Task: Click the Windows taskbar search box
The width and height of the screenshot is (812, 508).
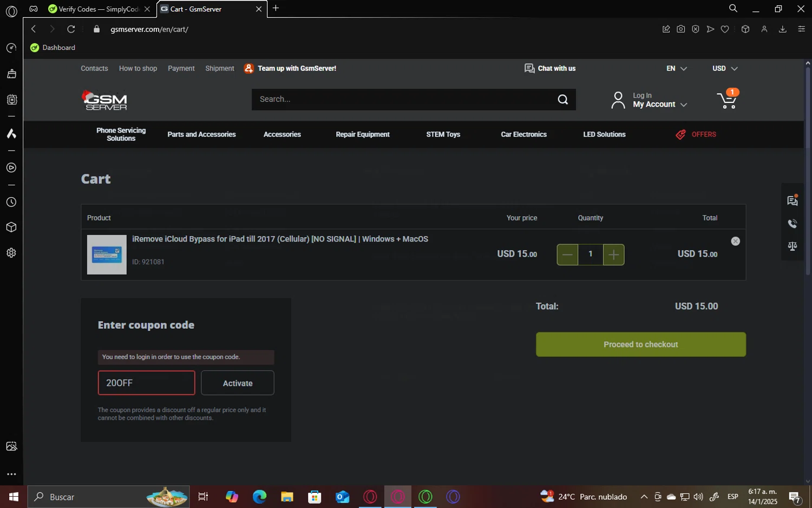Action: 108,497
